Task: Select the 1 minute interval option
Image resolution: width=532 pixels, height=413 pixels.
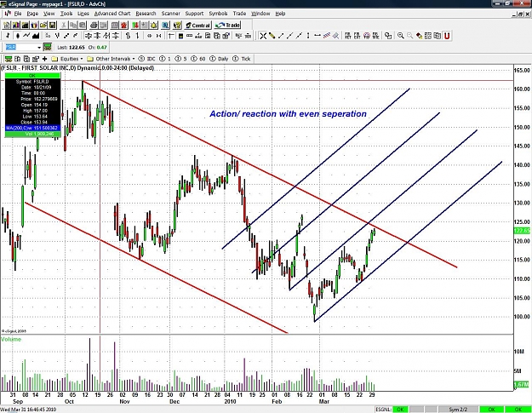Action: point(165,59)
